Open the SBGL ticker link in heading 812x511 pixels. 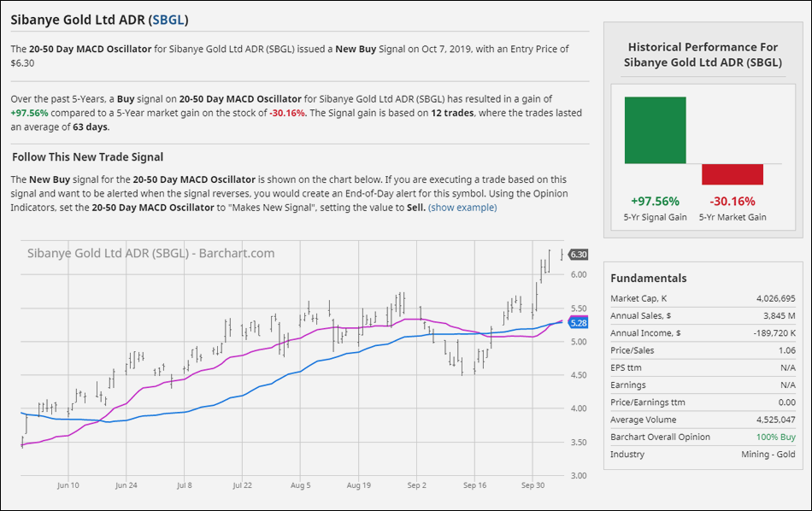click(168, 20)
